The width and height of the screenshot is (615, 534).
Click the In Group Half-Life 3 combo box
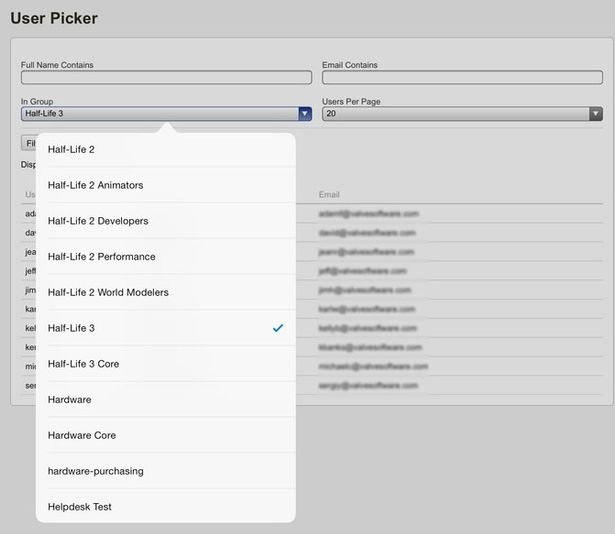tap(166, 114)
